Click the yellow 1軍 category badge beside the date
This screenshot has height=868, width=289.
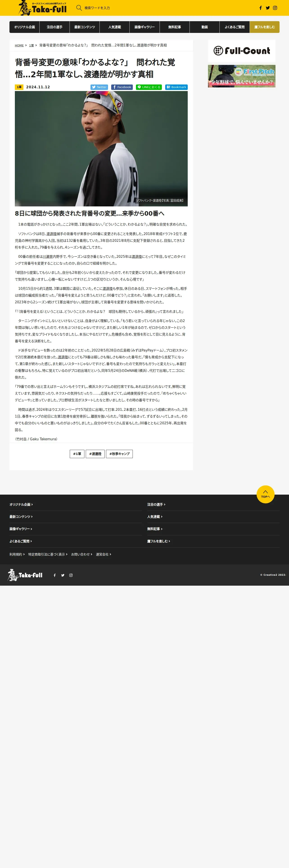click(19, 87)
